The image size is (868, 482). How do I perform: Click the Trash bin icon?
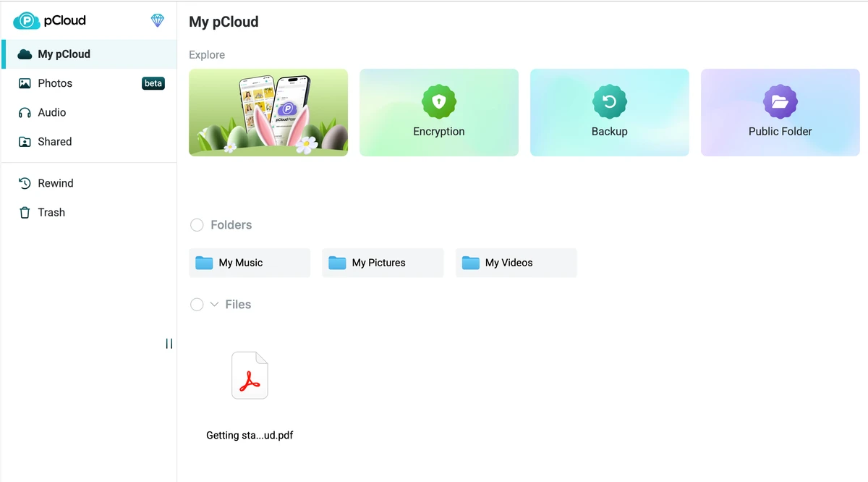[x=25, y=213]
